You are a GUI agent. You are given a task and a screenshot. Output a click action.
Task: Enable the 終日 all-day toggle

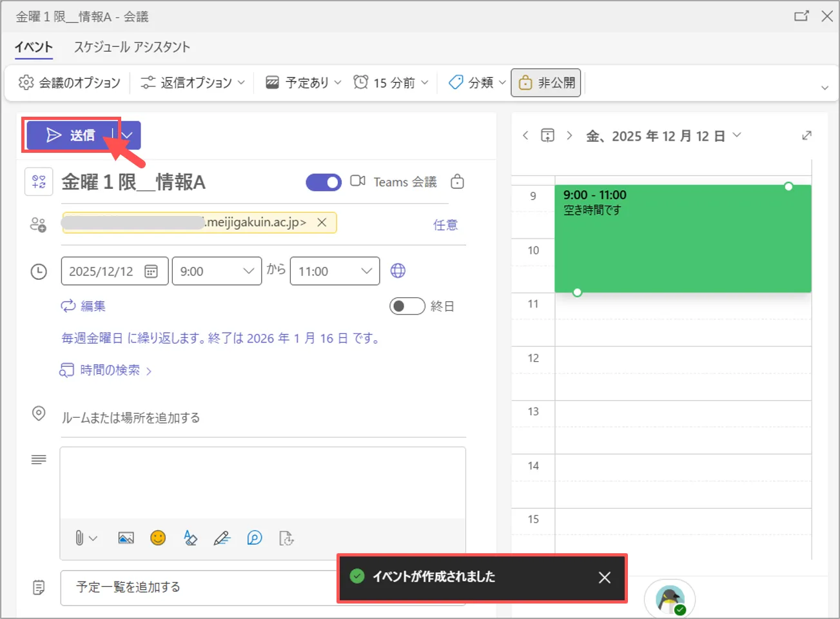(x=407, y=306)
